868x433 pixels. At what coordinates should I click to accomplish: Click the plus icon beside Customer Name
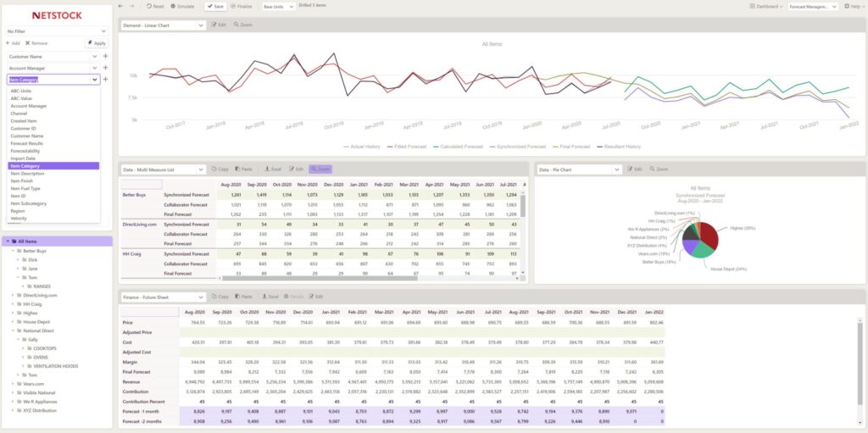[x=105, y=56]
